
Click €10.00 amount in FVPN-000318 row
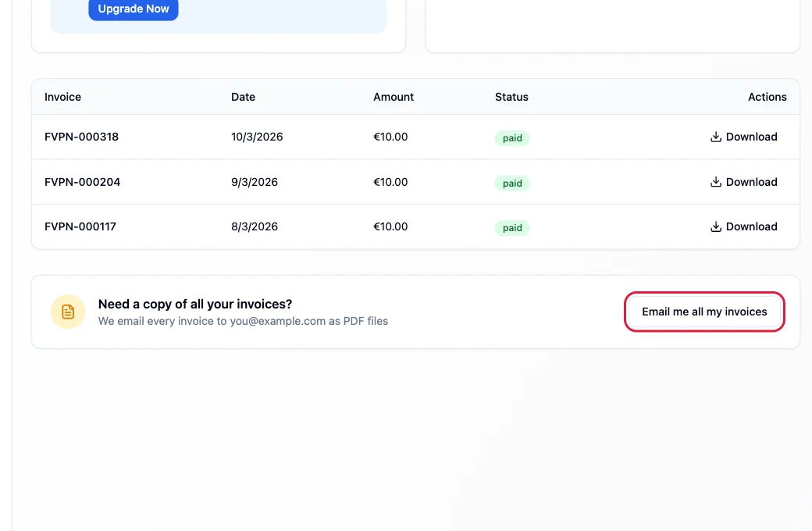pyautogui.click(x=390, y=137)
